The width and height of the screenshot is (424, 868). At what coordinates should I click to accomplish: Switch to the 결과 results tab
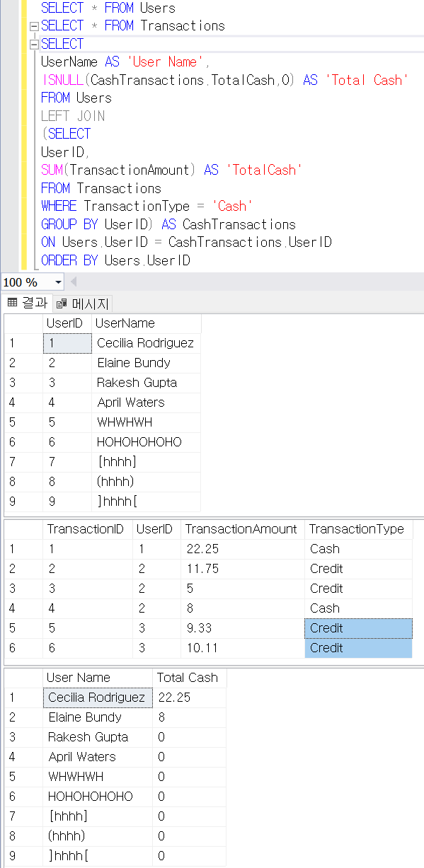pos(26,303)
